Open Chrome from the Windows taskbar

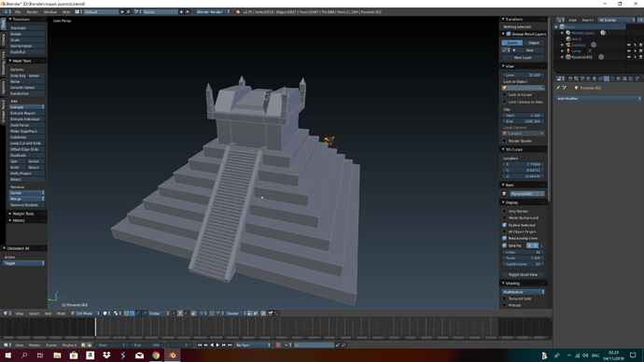pos(156,355)
